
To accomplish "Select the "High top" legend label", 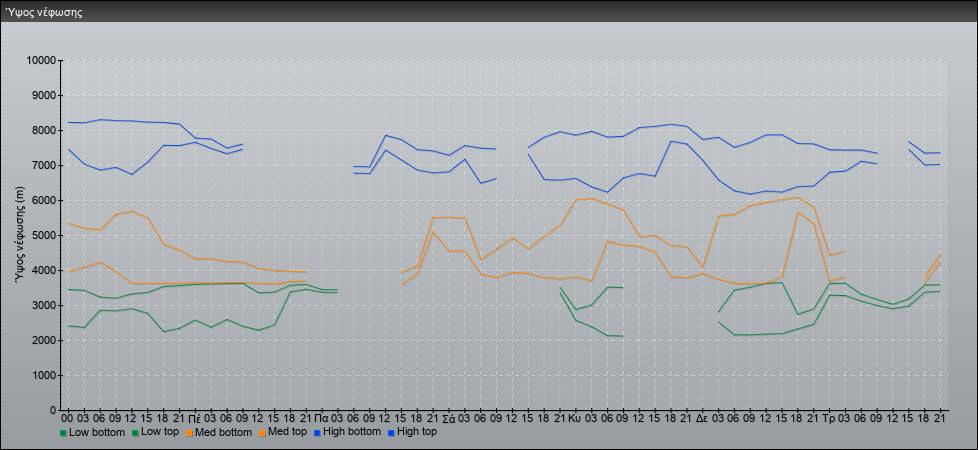I will tap(417, 431).
